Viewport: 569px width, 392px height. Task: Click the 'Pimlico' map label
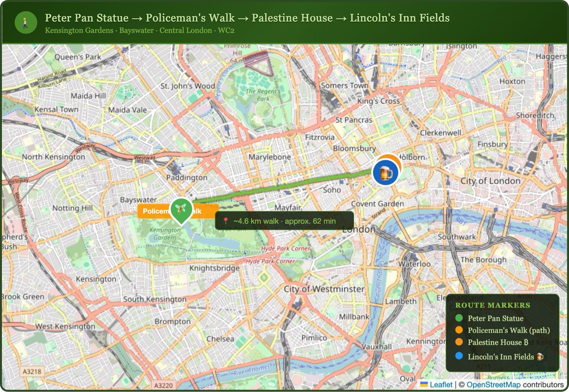pos(314,337)
